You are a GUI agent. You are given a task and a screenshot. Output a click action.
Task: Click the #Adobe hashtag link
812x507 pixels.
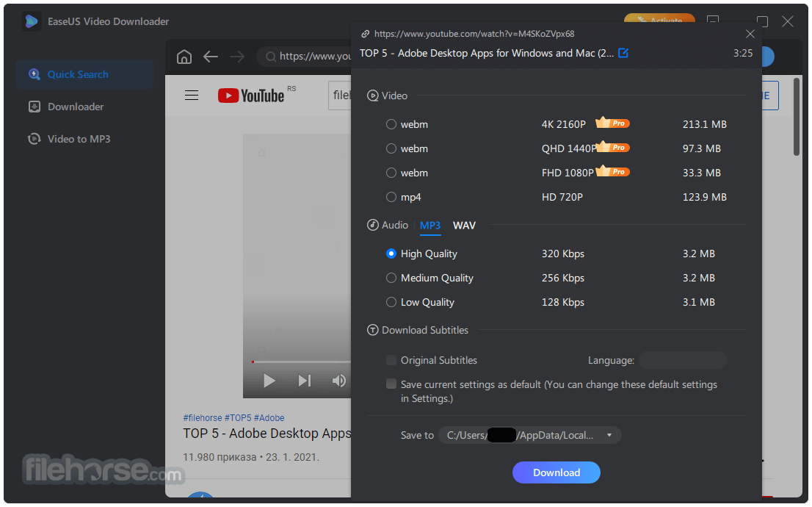269,418
